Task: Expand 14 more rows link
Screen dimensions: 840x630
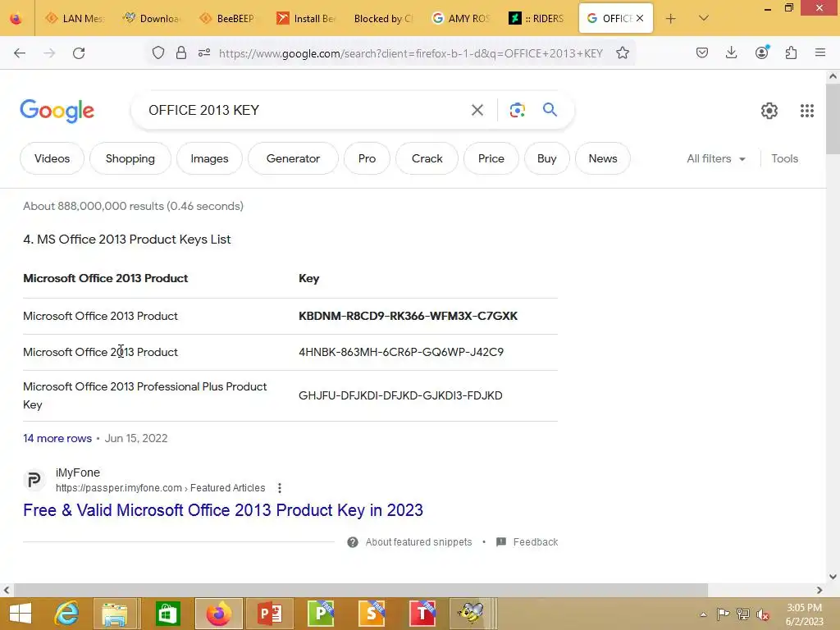Action: click(x=57, y=438)
